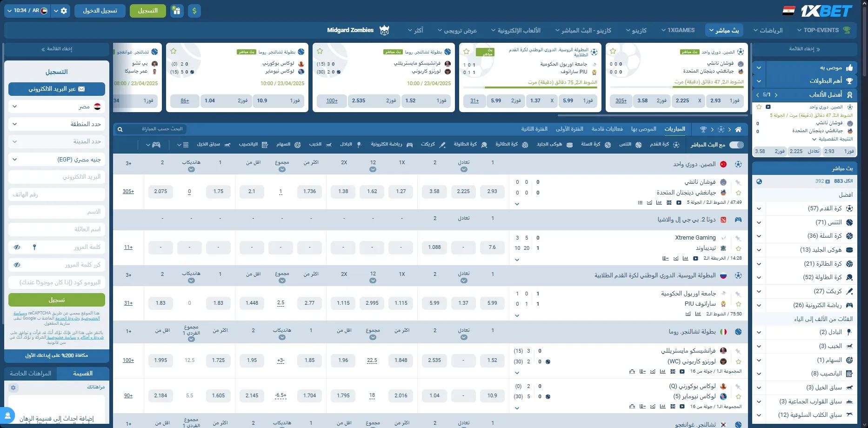Favorite the ساراتوف PIU match star
The image size is (868, 428).
tap(738, 304)
